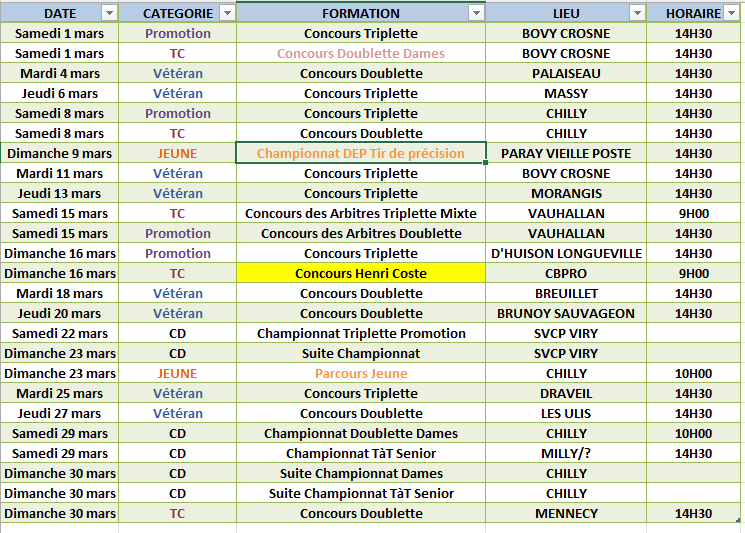This screenshot has height=533, width=745.
Task: Select the pink Concours Doublette Dames cell
Action: click(361, 53)
